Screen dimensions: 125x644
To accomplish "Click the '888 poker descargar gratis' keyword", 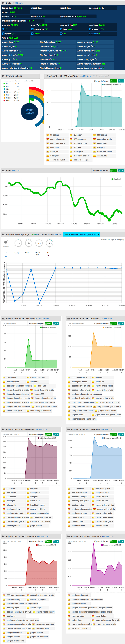I will (x=42, y=595).
